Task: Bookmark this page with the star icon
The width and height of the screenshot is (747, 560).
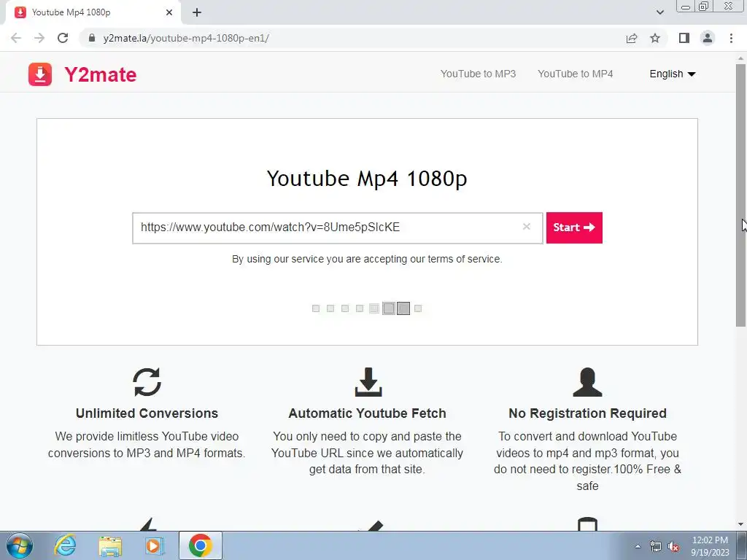Action: pyautogui.click(x=655, y=38)
